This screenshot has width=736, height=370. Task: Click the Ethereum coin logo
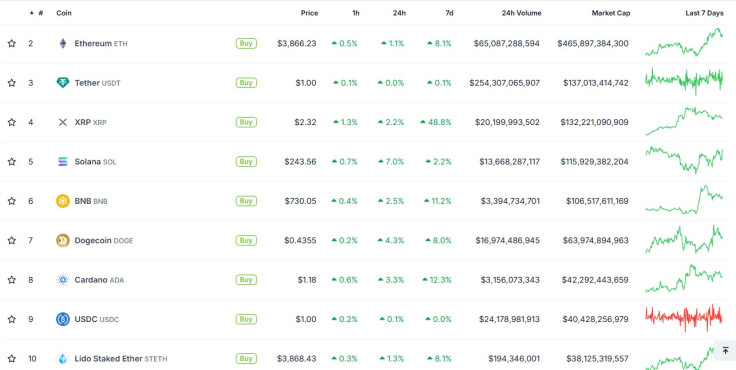(63, 44)
